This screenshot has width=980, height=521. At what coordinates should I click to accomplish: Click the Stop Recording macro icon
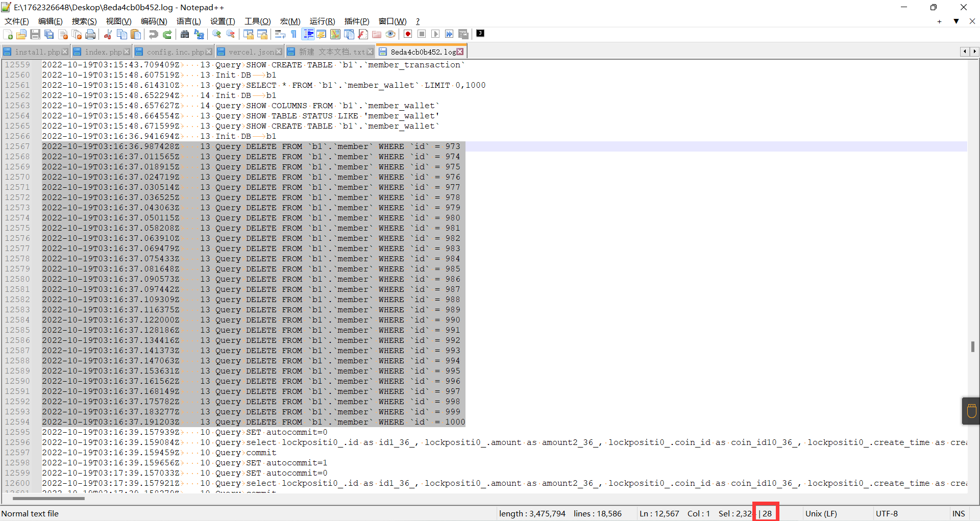pyautogui.click(x=422, y=34)
